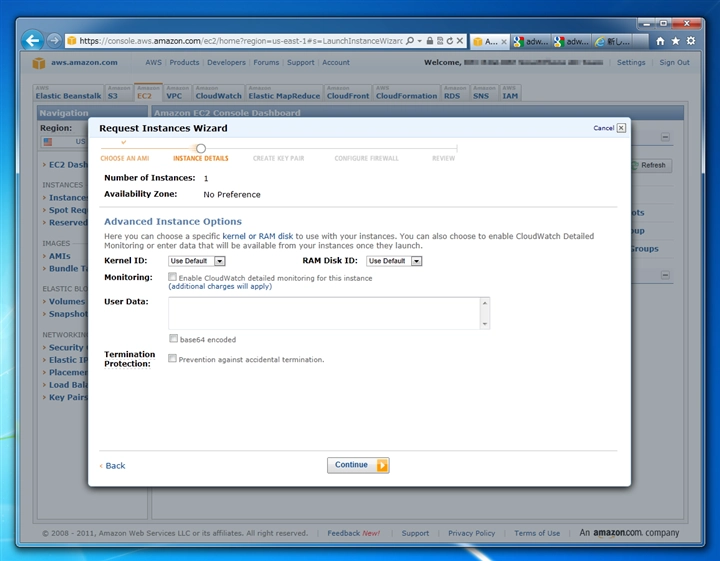
Task: Close wizard with the Cancel X box
Action: [x=621, y=128]
